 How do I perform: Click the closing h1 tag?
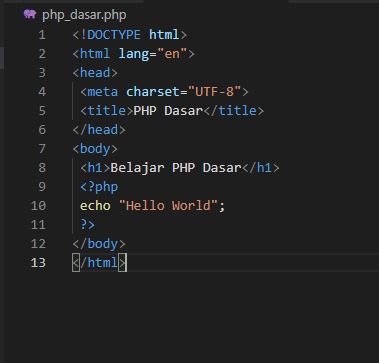click(260, 168)
